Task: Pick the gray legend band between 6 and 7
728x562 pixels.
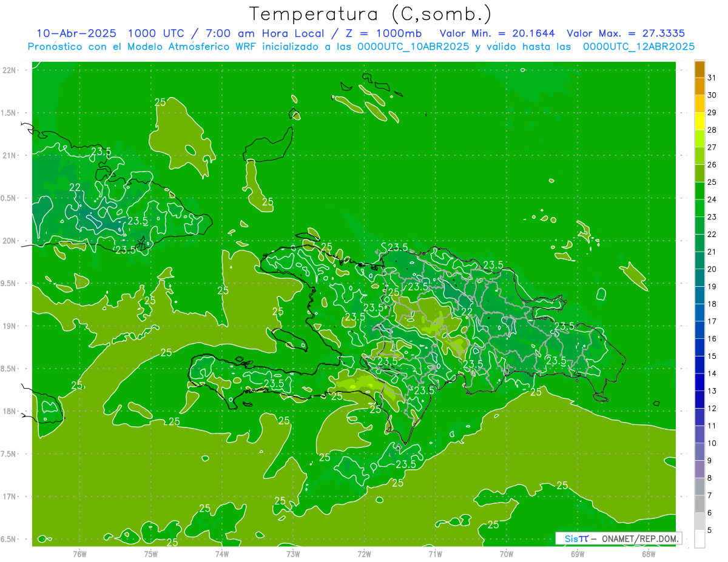Action: (699, 504)
